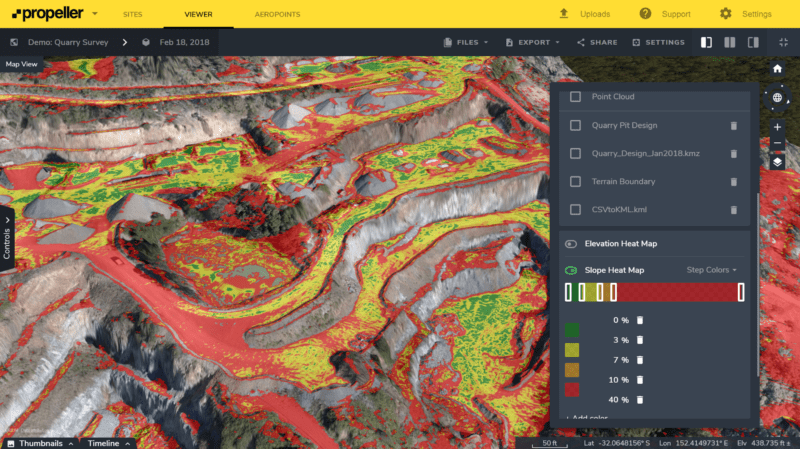Image resolution: width=800 pixels, height=449 pixels.
Task: Check the CSVtoKML.kml layer
Action: pyautogui.click(x=576, y=210)
